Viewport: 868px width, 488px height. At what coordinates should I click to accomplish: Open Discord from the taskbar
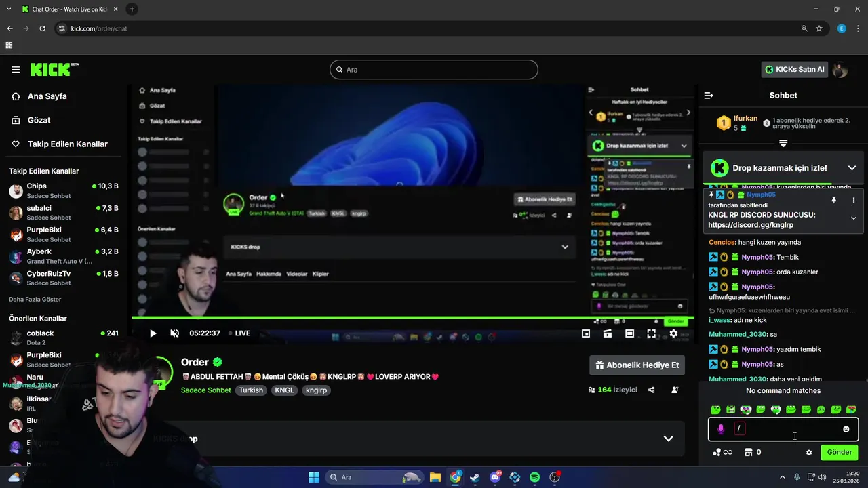[495, 477]
